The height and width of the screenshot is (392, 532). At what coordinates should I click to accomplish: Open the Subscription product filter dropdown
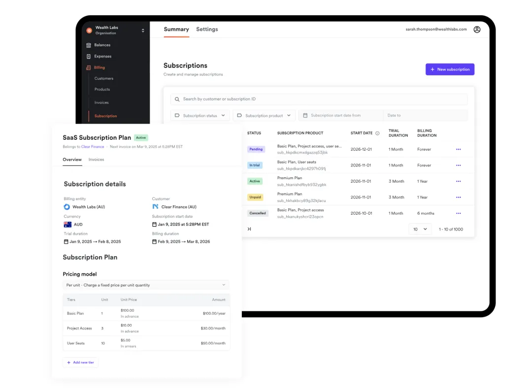pos(264,115)
